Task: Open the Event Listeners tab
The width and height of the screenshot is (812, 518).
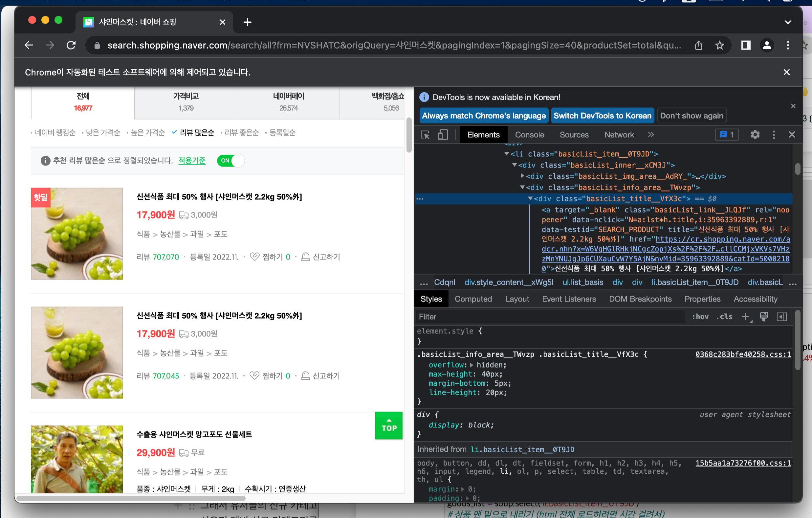Action: tap(569, 299)
